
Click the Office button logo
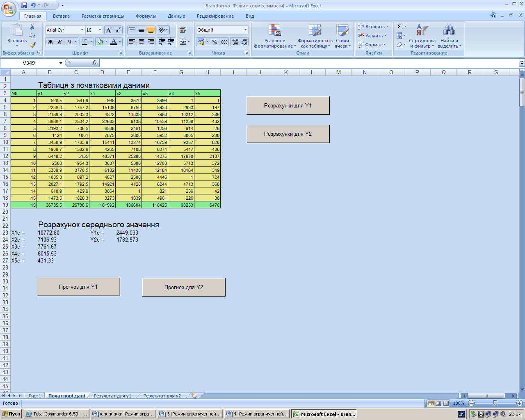click(x=8, y=9)
